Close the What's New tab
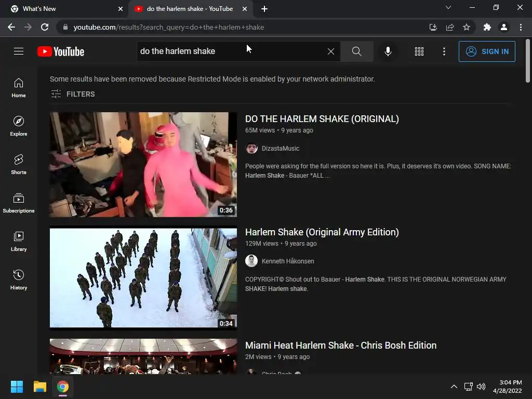Viewport: 532px width, 399px height. (x=121, y=9)
